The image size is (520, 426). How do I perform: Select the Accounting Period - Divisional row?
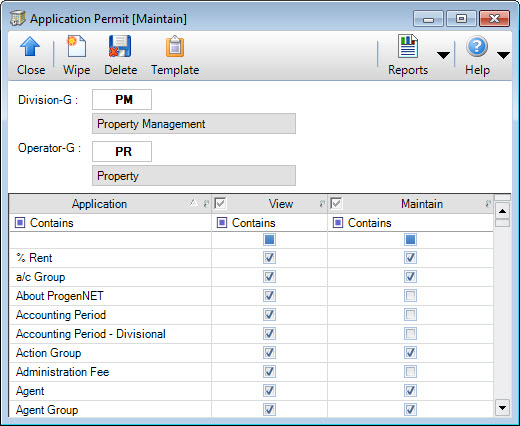click(x=251, y=334)
